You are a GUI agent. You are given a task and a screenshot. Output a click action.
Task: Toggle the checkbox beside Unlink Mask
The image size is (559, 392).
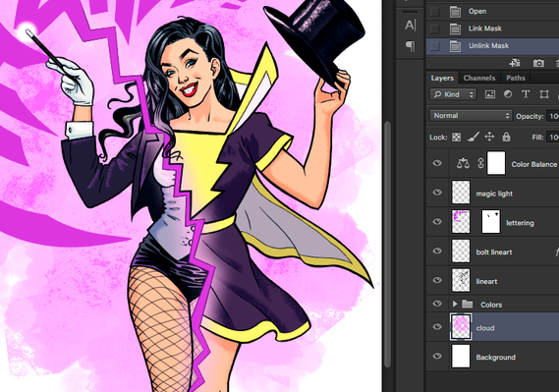434,46
